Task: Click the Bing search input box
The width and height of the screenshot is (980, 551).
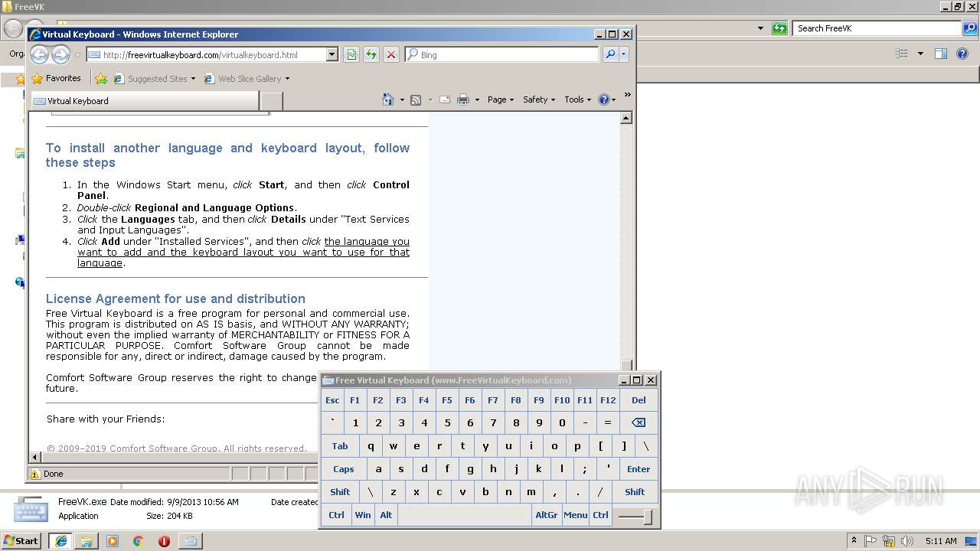Action: coord(501,54)
